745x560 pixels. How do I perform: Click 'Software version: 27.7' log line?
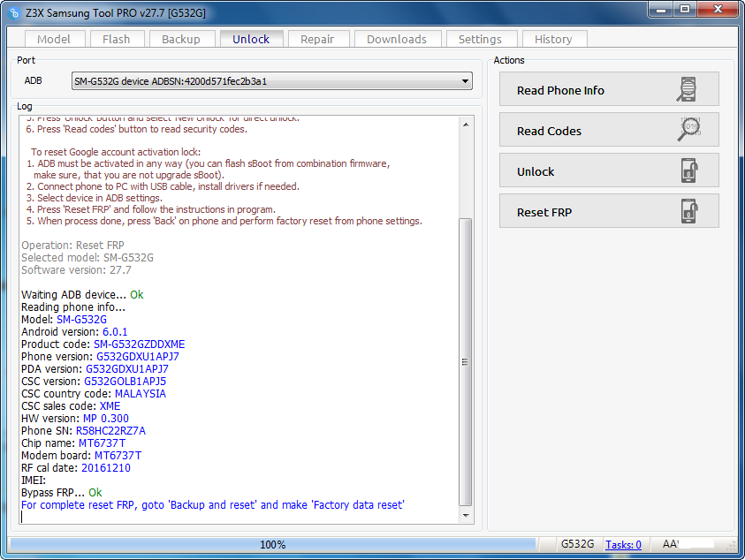[x=77, y=270]
